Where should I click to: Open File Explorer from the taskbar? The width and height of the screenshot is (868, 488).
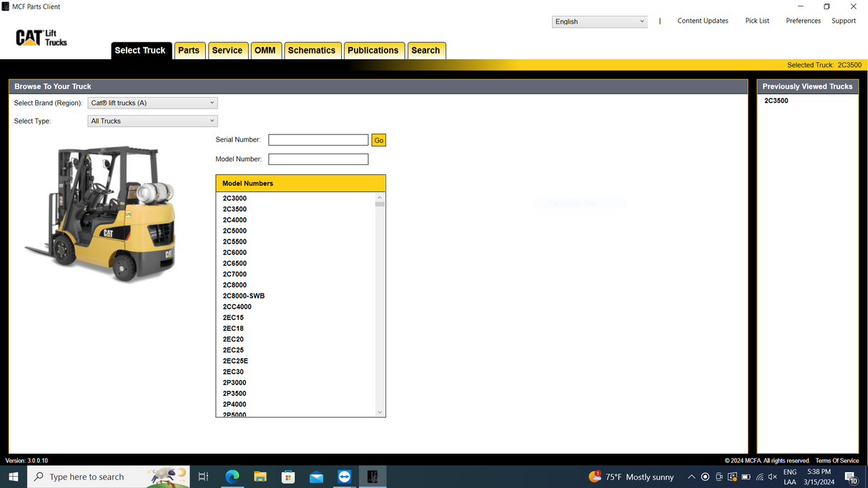click(x=260, y=477)
